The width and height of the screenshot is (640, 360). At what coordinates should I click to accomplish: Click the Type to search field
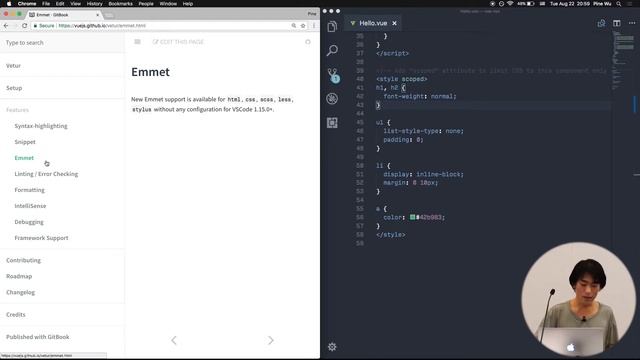pos(62,42)
